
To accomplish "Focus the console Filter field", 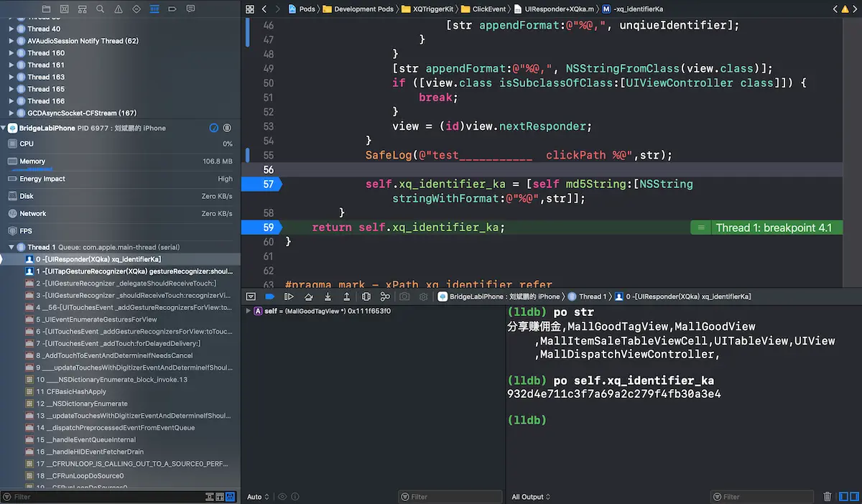I will click(762, 497).
